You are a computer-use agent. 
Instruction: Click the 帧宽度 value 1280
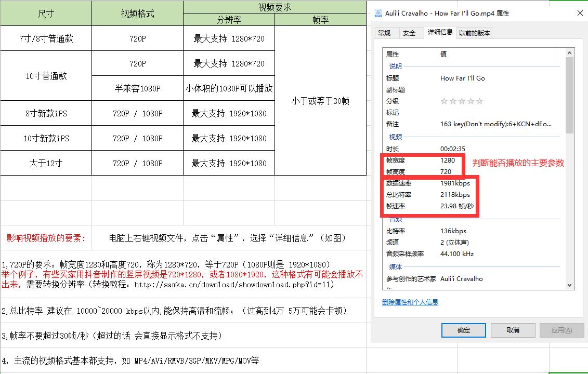pos(448,162)
